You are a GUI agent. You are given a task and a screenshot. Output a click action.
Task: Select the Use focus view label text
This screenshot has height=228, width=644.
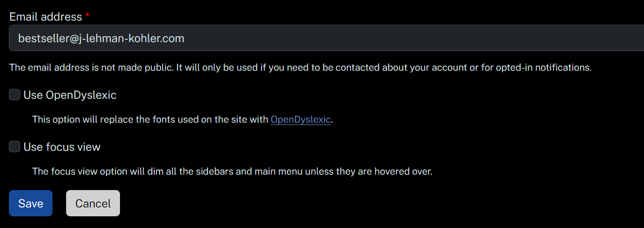(62, 147)
